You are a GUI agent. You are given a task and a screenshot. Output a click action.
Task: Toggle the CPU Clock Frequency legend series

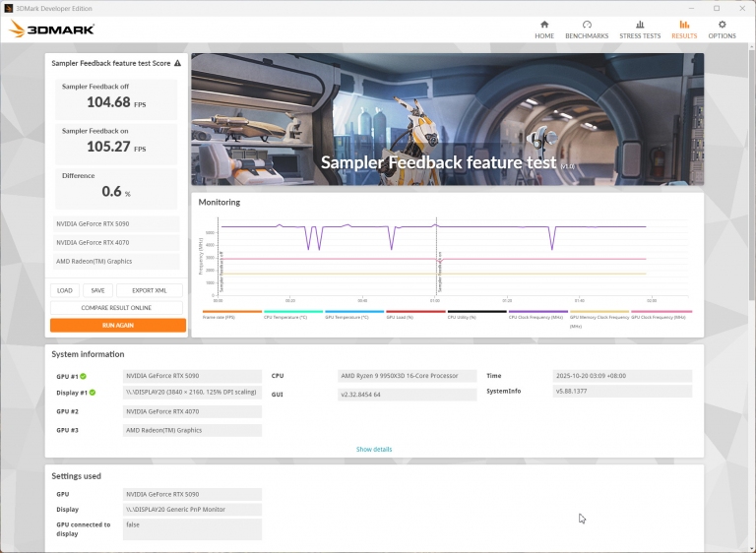[538, 317]
